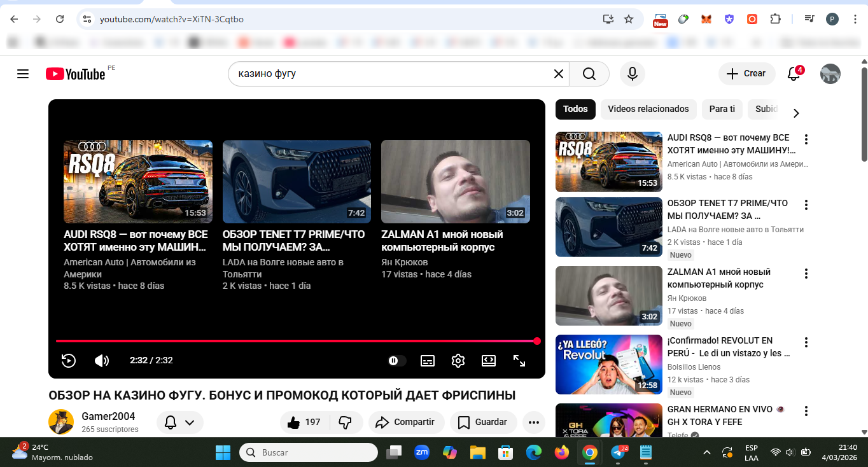Screen dimensions: 868x467
Task: Open options menu for TENET T7 PRIME sidebar video
Action: (806, 205)
